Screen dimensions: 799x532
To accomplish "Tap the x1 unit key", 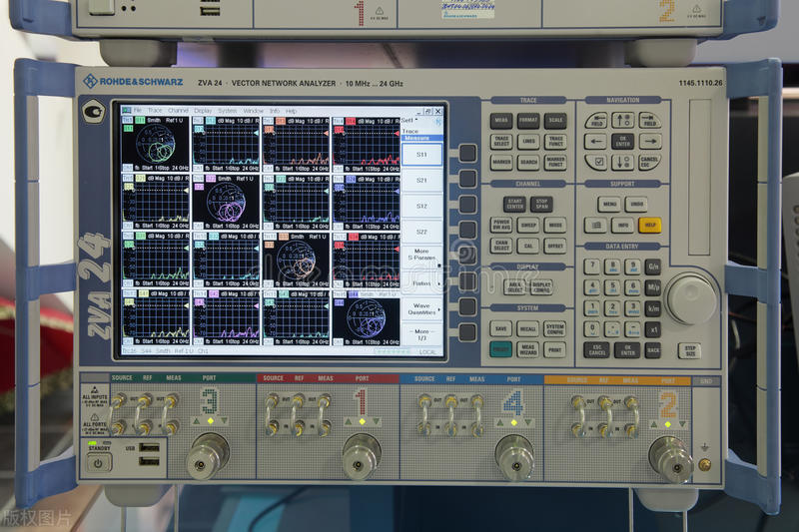I will pos(653,329).
